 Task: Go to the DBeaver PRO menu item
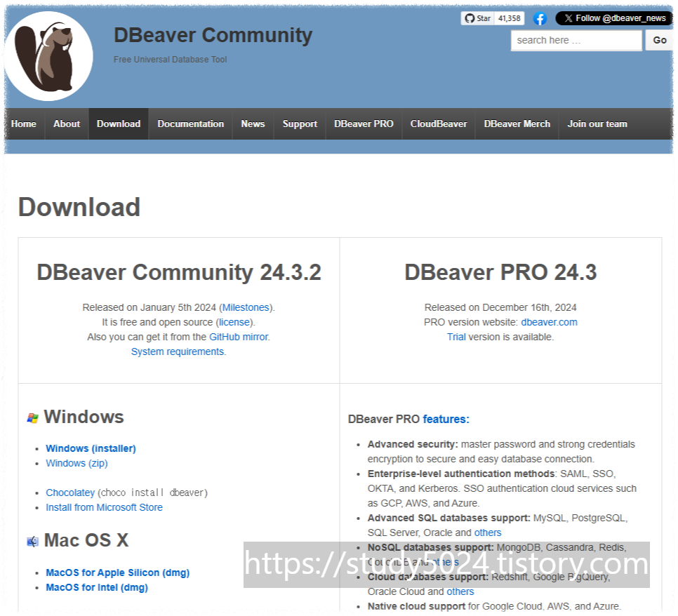(364, 124)
